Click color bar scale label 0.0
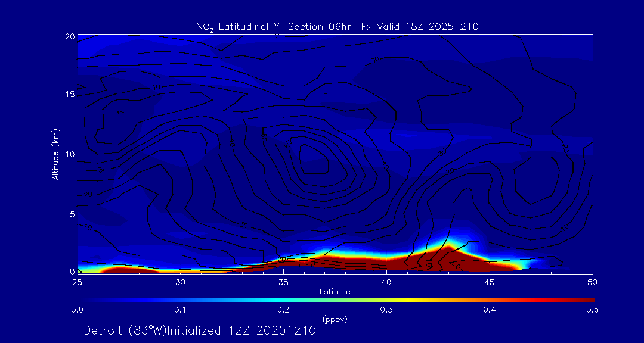Viewport: 644px width, 343px height. [x=78, y=310]
